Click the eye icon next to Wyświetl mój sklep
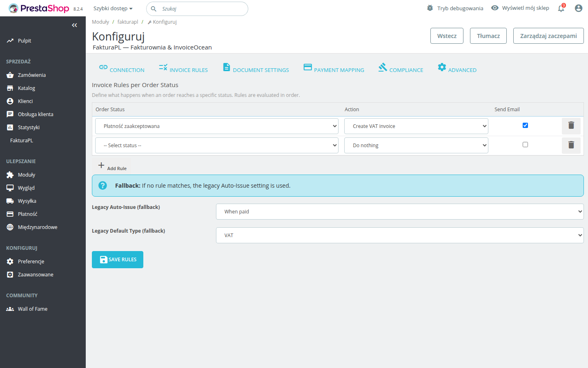The height and width of the screenshot is (368, 588). pos(494,8)
